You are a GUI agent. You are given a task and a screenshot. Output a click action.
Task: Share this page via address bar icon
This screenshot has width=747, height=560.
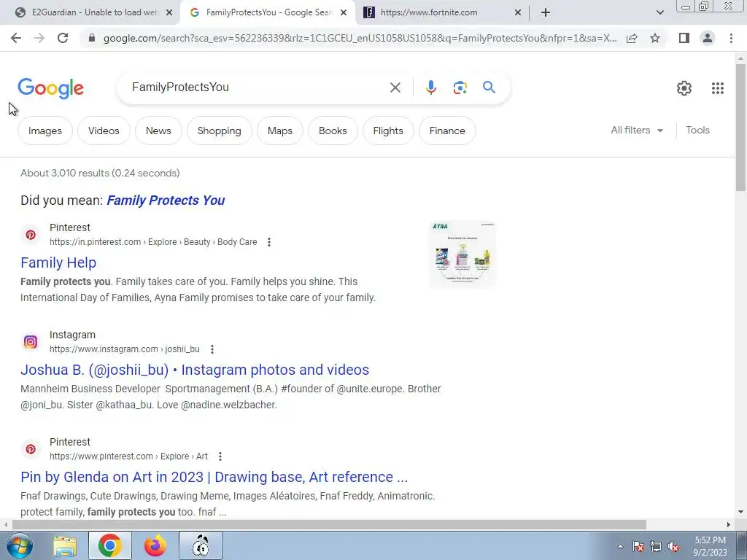(632, 38)
